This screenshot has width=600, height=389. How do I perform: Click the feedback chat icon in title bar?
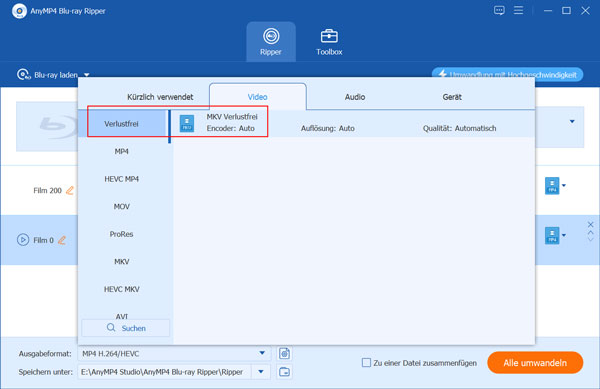click(499, 10)
